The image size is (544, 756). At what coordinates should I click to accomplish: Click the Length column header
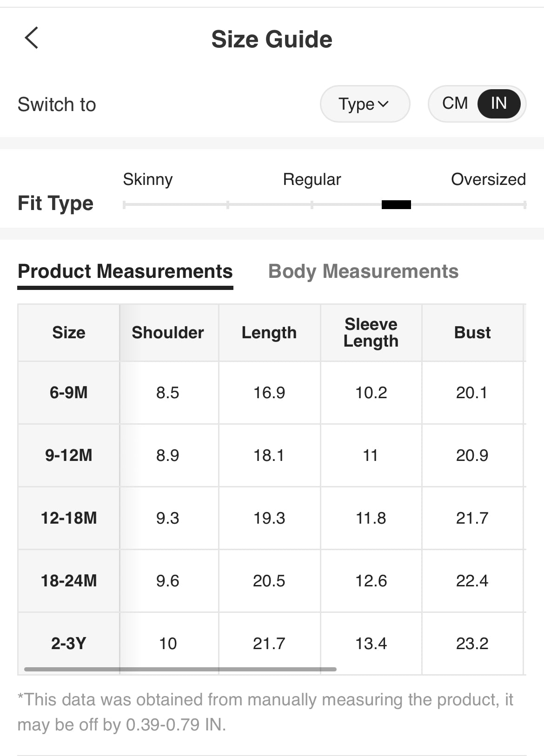(x=269, y=333)
